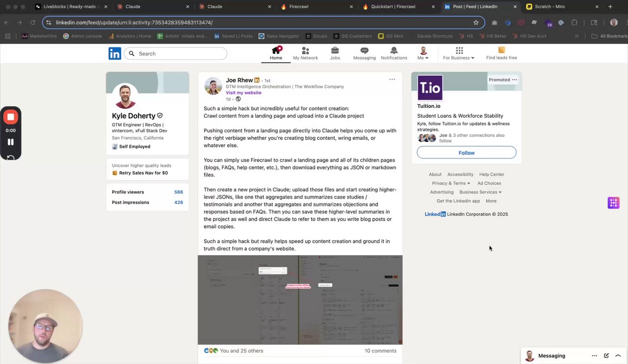Open Kyle Doherty's profile picture
The image size is (628, 364).
(125, 96)
